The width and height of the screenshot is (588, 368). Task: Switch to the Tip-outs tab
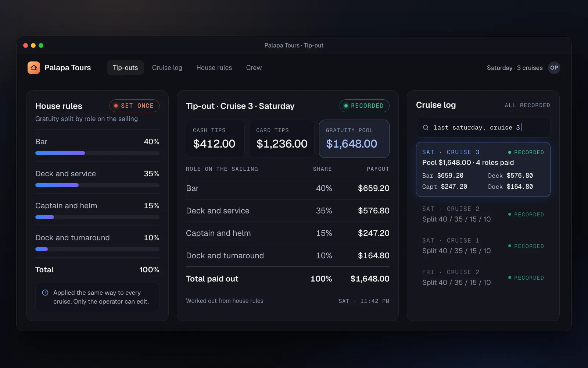click(x=125, y=68)
